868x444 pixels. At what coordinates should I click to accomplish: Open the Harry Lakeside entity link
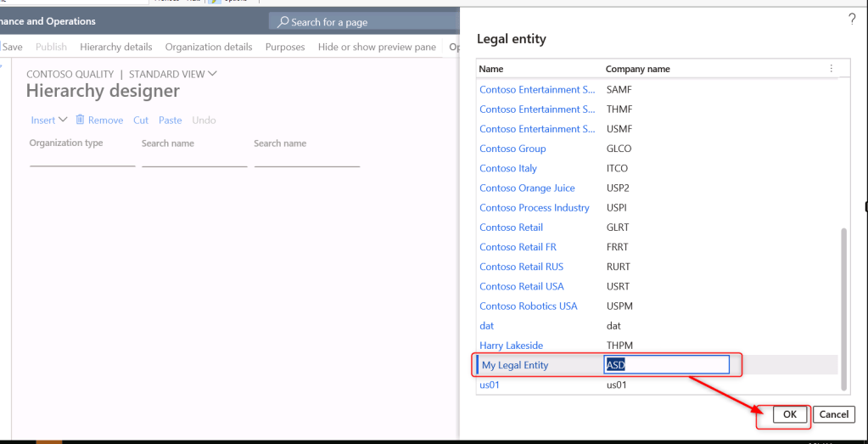tap(511, 346)
